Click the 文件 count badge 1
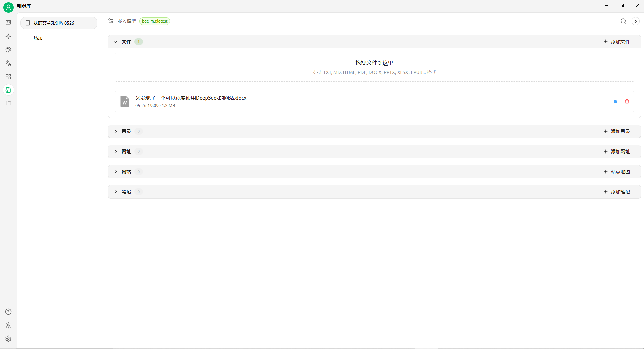Screen dimensions: 644x349 point(138,42)
